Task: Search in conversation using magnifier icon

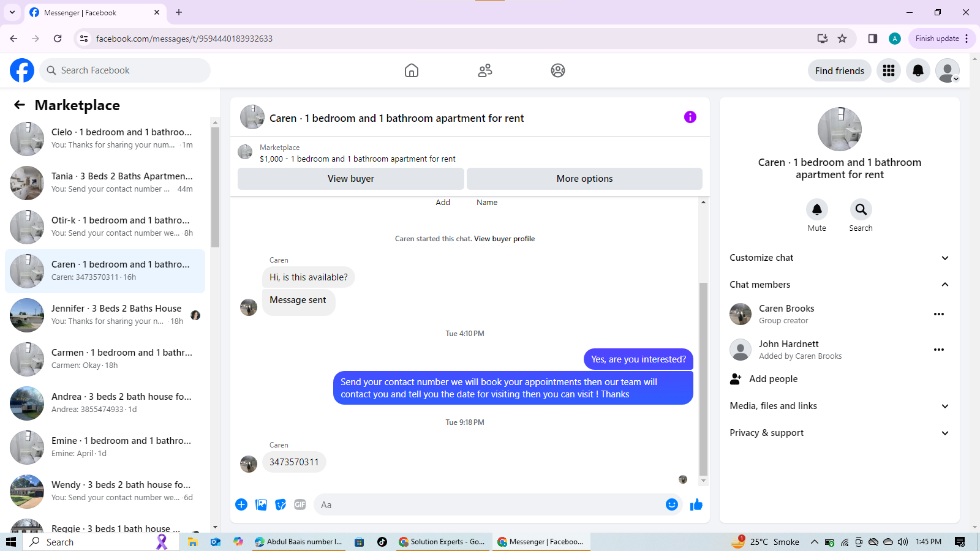Action: (861, 209)
